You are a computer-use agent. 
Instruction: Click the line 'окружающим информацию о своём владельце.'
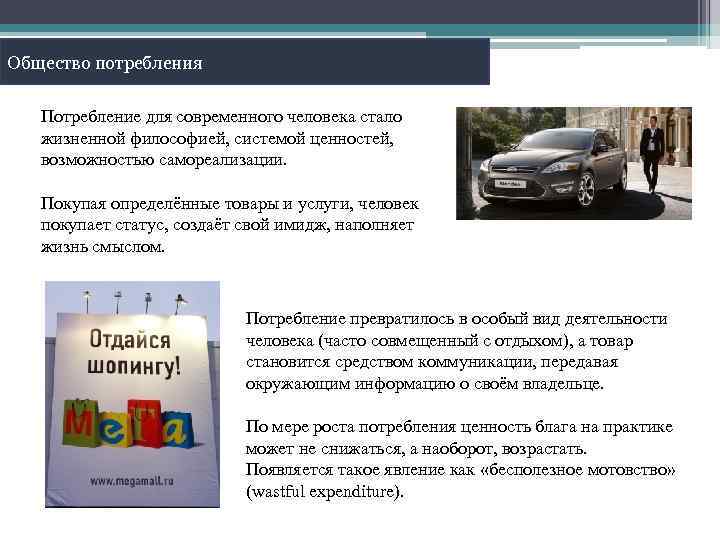point(424,383)
